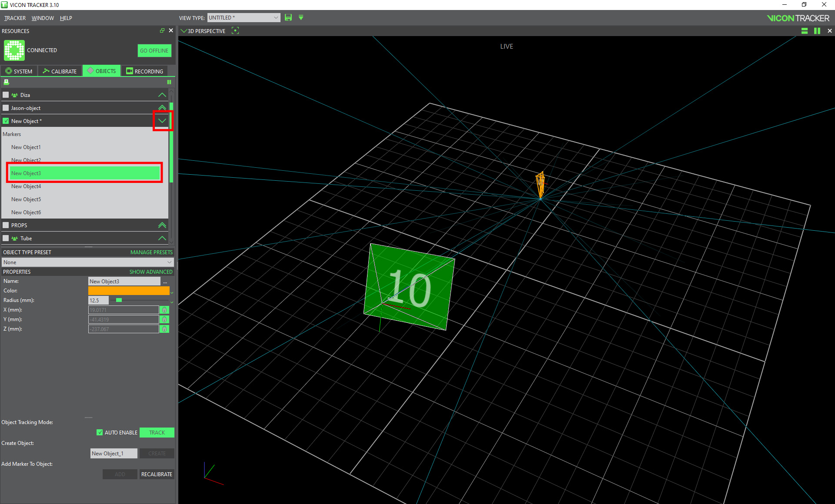
Task: Click the orange Color swatch
Action: 129,291
